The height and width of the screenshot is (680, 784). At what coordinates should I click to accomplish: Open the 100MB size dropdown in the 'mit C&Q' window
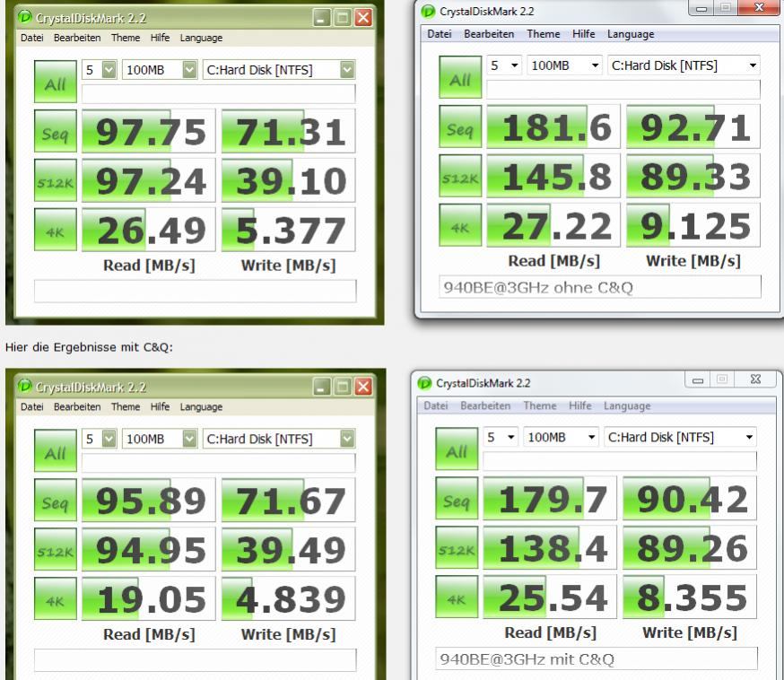pos(561,437)
